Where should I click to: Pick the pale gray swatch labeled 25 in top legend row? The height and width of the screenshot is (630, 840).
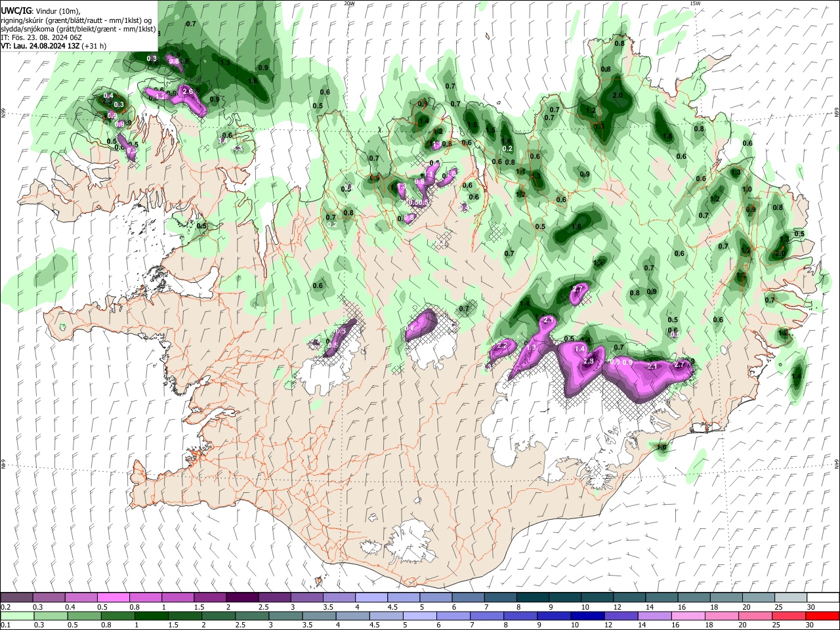(x=791, y=598)
